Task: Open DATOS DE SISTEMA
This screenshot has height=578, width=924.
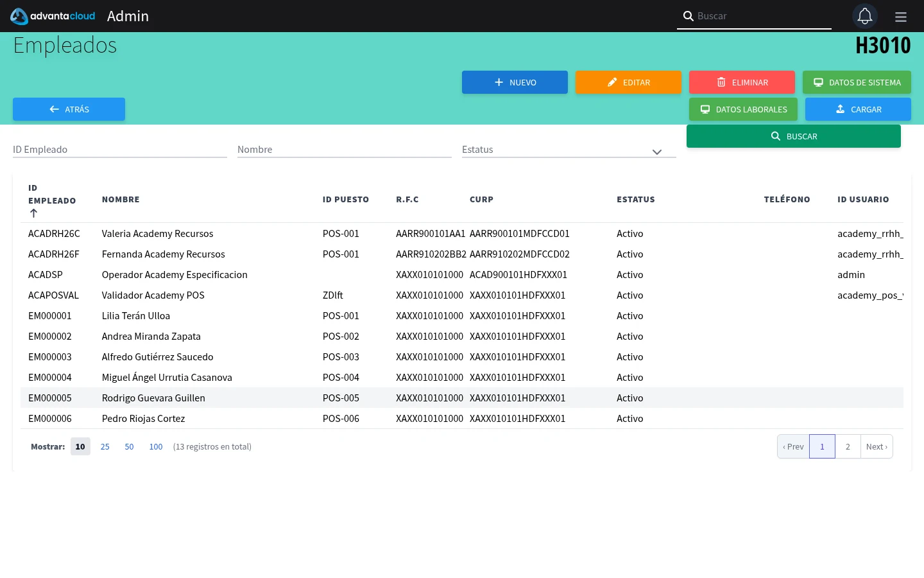Action: pyautogui.click(x=857, y=82)
